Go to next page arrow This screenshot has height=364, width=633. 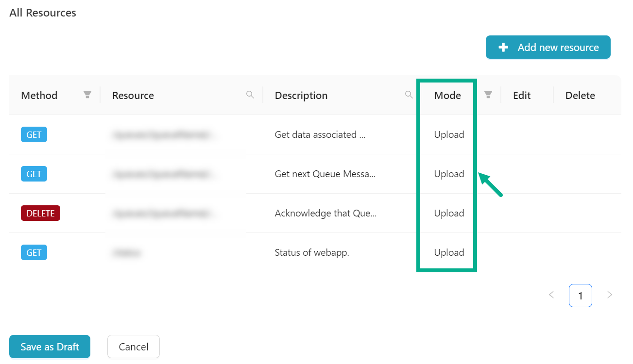coord(610,295)
